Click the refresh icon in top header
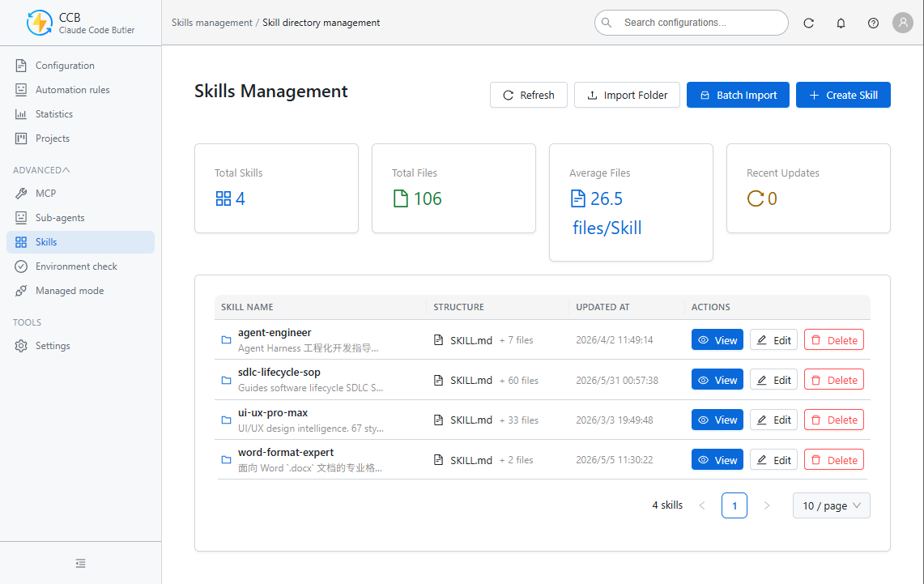 click(x=808, y=23)
